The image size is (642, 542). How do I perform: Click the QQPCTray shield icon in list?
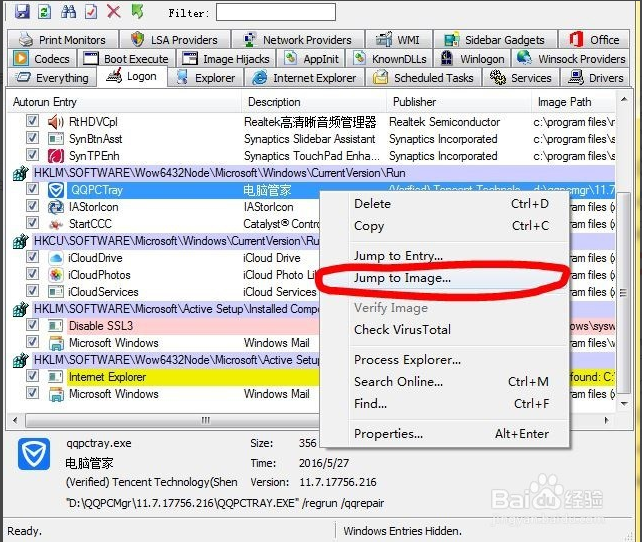[56, 190]
